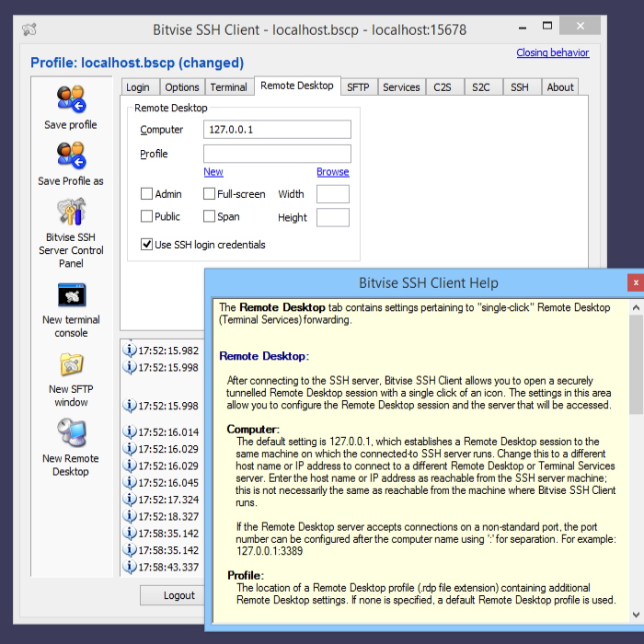
Task: Select the Remote Desktop tab
Action: 297,86
